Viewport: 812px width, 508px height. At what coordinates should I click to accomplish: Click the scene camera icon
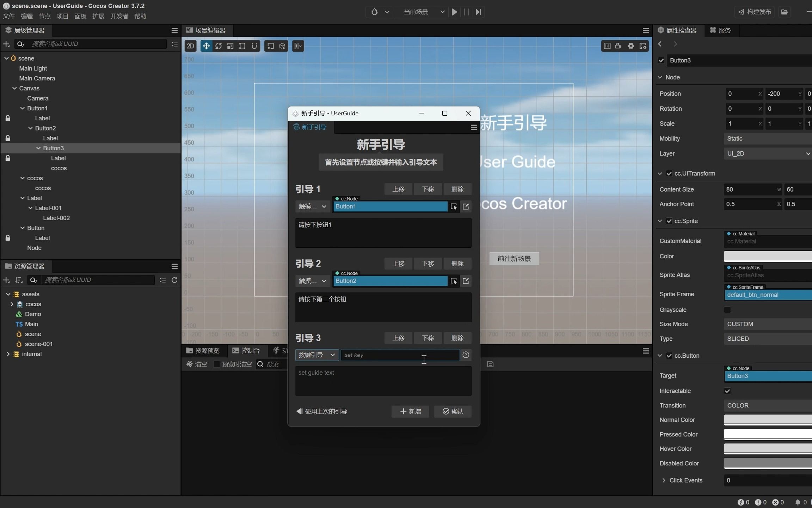(619, 46)
